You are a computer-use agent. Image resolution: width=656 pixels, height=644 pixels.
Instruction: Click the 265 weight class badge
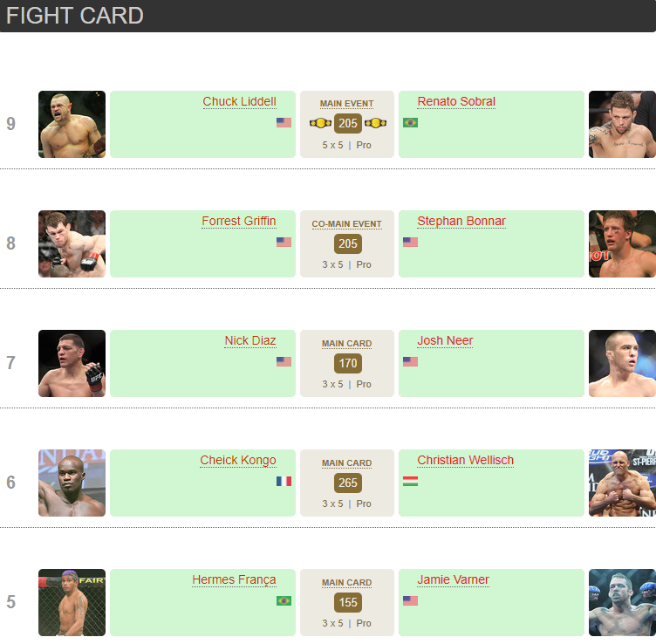coord(347,483)
